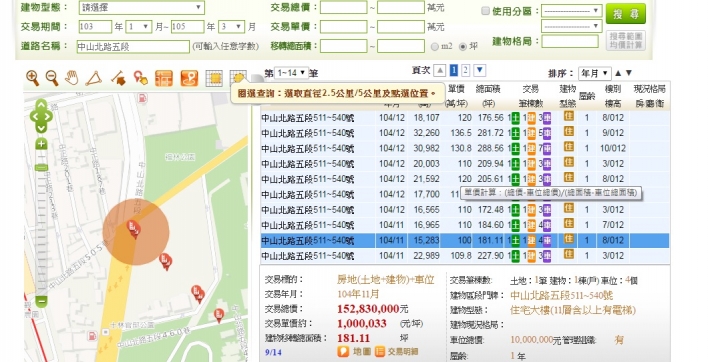Click the 道路名稱 input field
720x362 pixels.
pyautogui.click(x=133, y=46)
